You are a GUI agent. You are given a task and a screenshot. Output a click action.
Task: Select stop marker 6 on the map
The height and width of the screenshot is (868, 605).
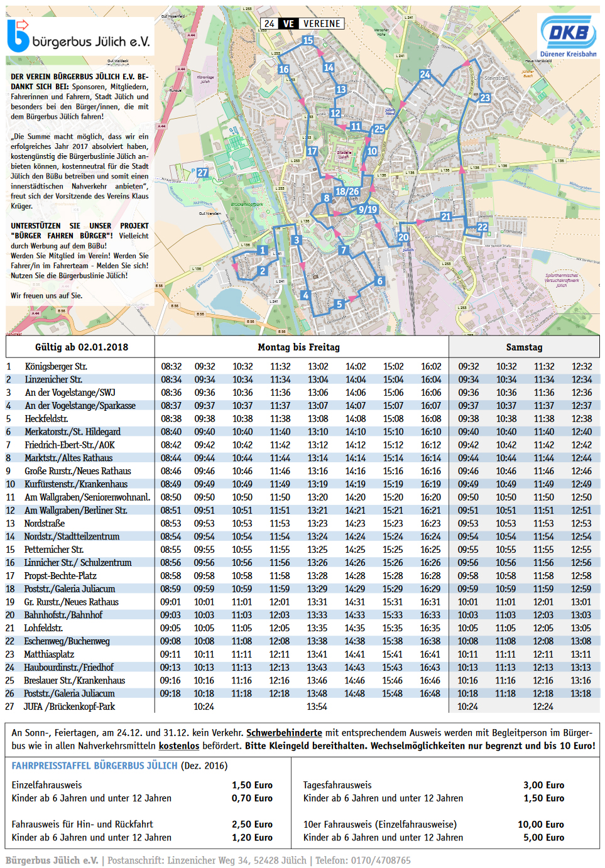379,281
